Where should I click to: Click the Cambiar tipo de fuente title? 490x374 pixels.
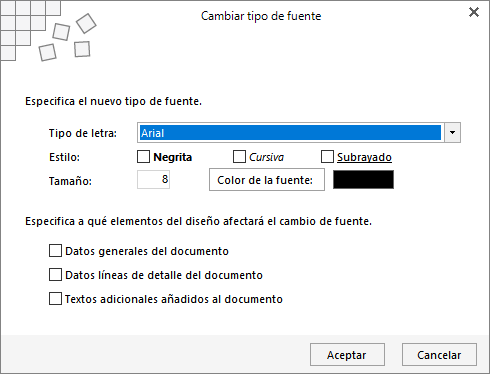(x=261, y=16)
